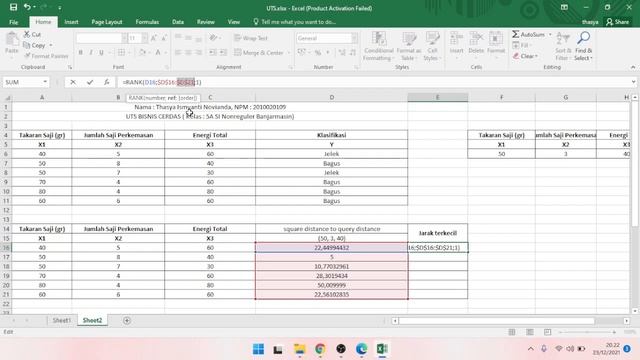Toggle Merge & Center
This screenshot has width=640, height=360.
pyautogui.click(x=259, y=52)
